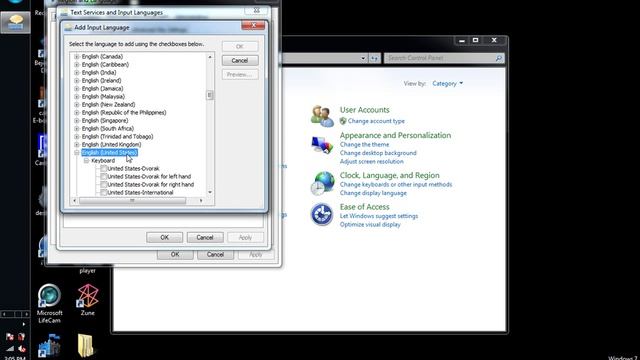Viewport: 640px width, 360px height.
Task: Click the speech bubble gadget icon
Action: click(16, 22)
